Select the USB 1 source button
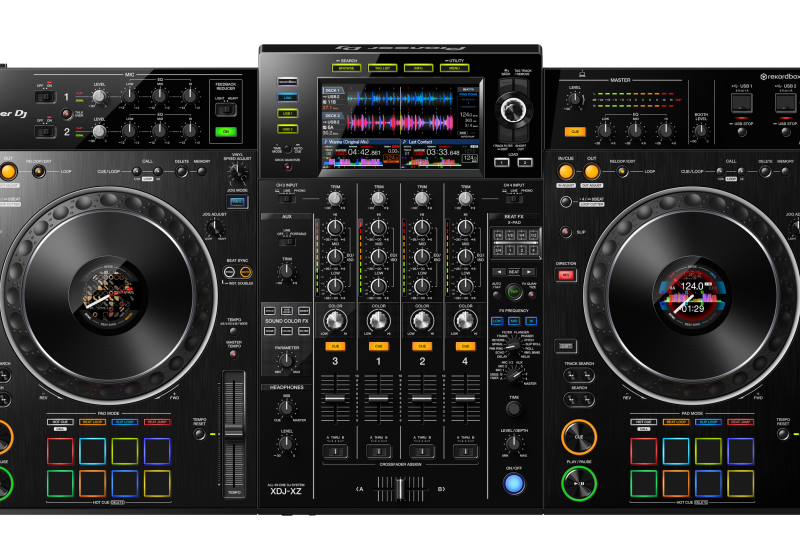This screenshot has height=560, width=800. tap(288, 113)
